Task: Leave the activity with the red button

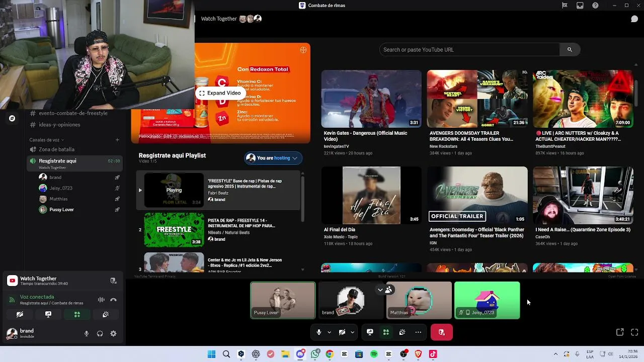Action: click(x=442, y=332)
